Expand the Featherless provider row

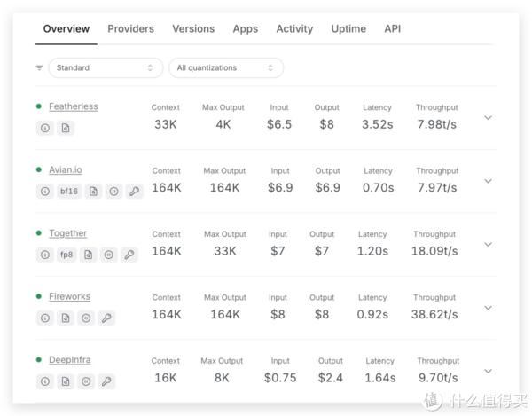[x=488, y=117]
